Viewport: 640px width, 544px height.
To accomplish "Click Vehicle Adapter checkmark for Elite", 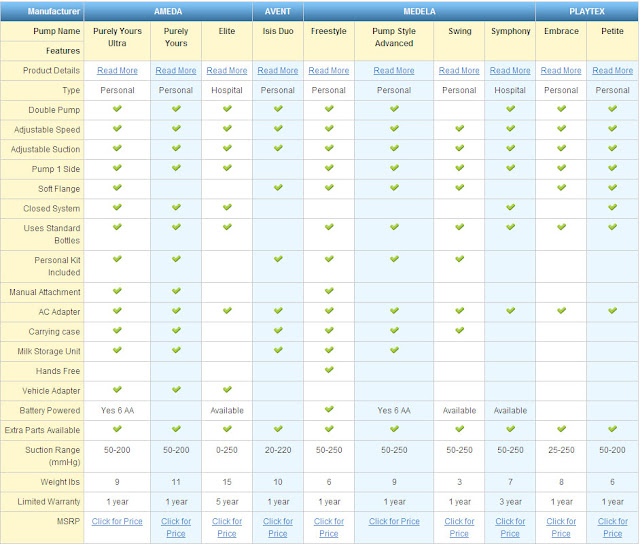I will 227,389.
